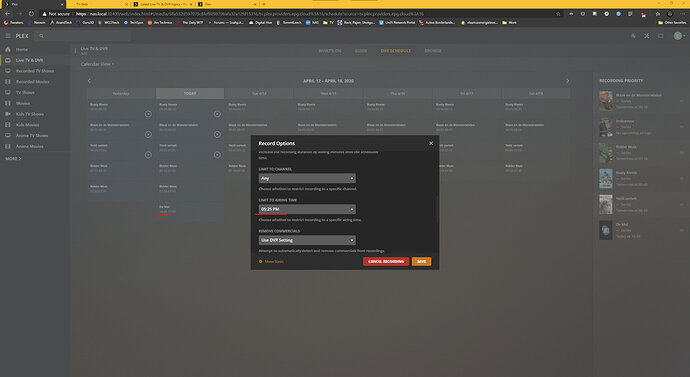690x377 pixels.
Task: Open Calendar View dropdown
Action: 97,64
